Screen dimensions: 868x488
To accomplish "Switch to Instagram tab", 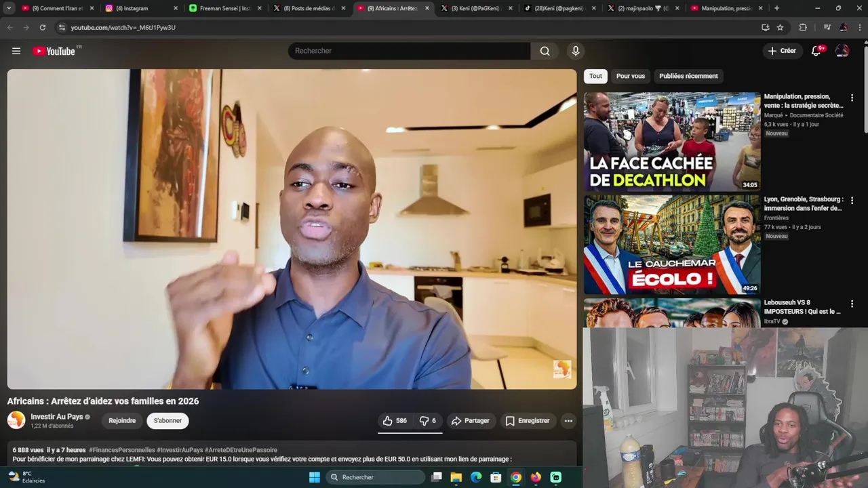I will click(142, 8).
